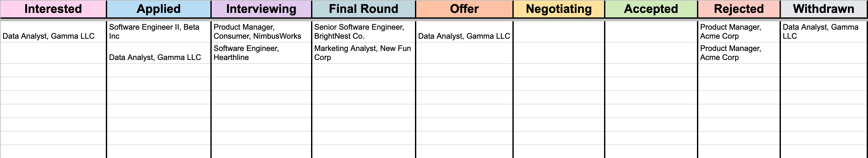The image size is (868, 158).
Task: Click the purple Interviewing column header
Action: point(261,9)
